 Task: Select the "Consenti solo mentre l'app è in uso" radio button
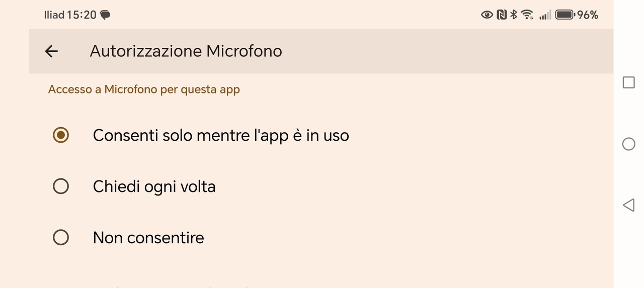tap(61, 135)
